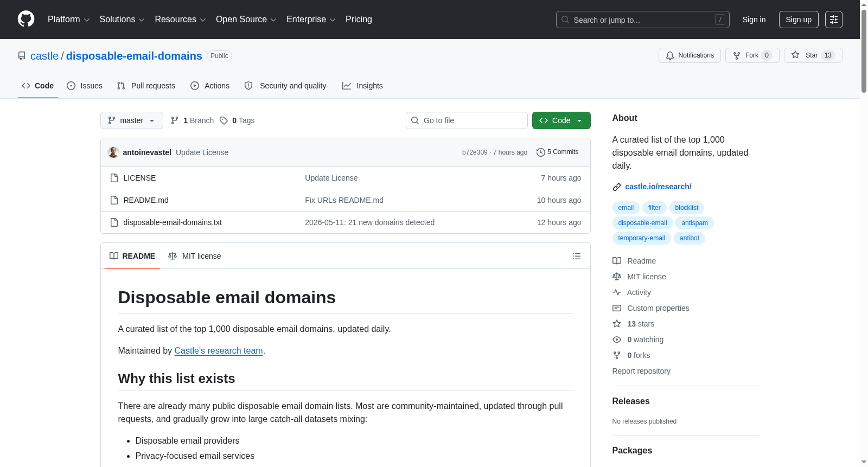
Task: Expand the Platform menu
Action: (69, 20)
